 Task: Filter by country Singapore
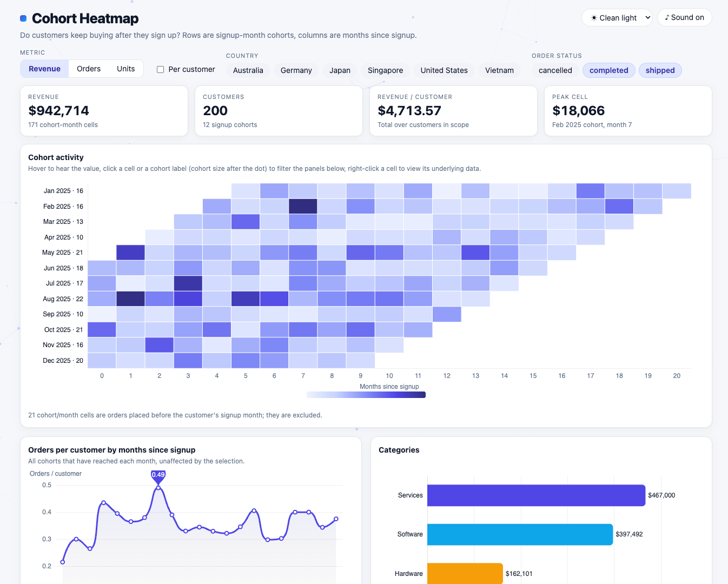385,70
